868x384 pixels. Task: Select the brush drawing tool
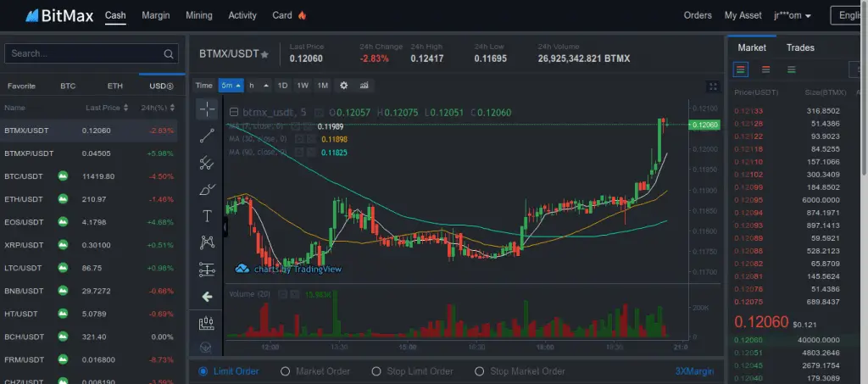(x=207, y=189)
